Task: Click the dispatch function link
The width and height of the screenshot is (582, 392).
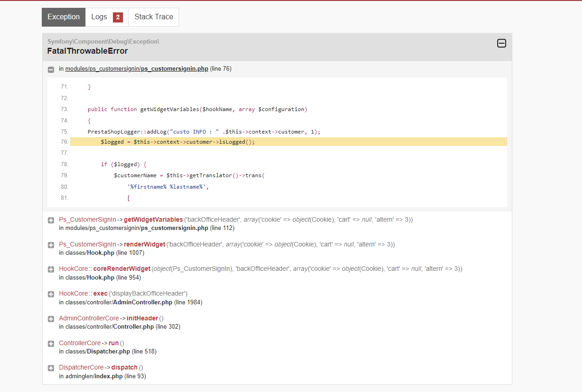Action: [x=124, y=367]
